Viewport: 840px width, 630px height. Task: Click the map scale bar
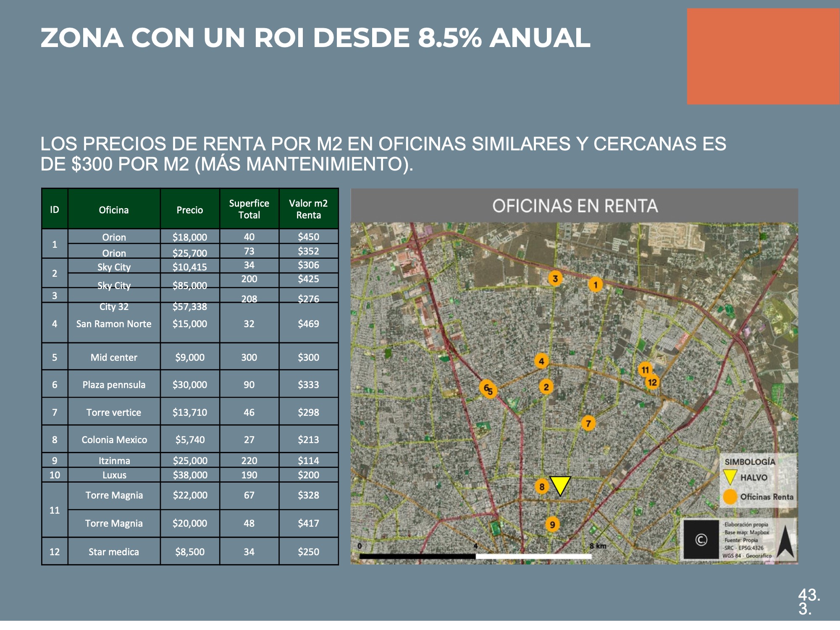pyautogui.click(x=475, y=556)
